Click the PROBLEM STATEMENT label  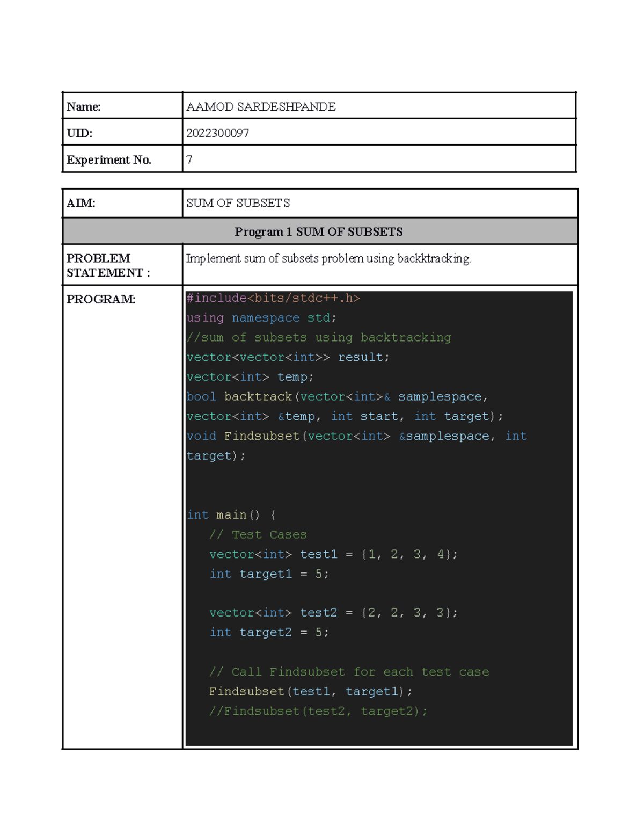click(108, 265)
